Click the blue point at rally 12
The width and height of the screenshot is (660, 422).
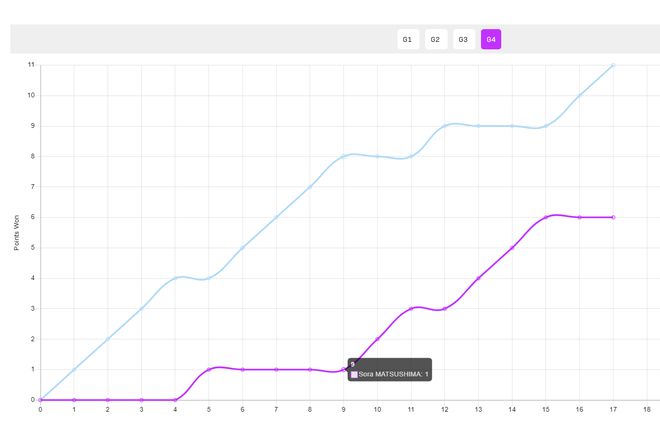tap(444, 126)
